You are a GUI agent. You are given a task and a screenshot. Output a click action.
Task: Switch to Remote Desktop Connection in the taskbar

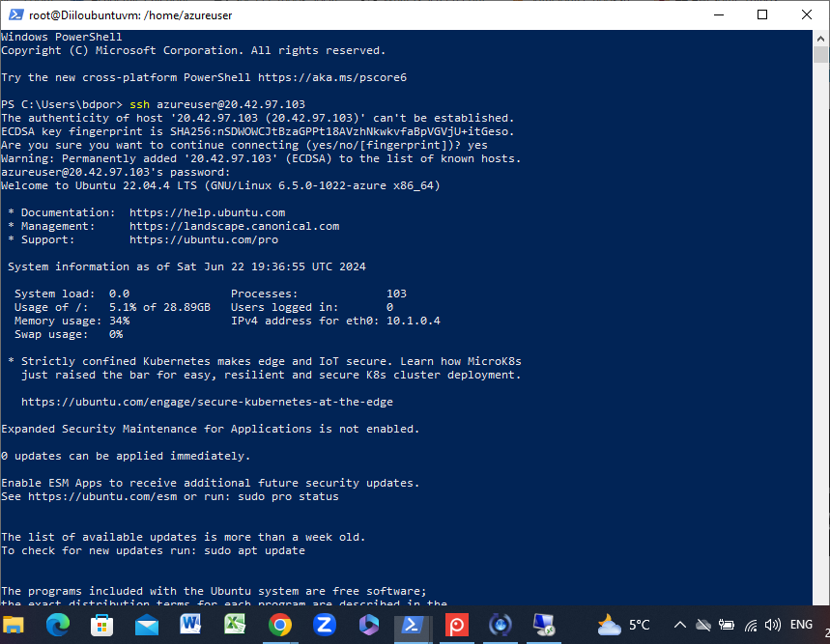[544, 625]
